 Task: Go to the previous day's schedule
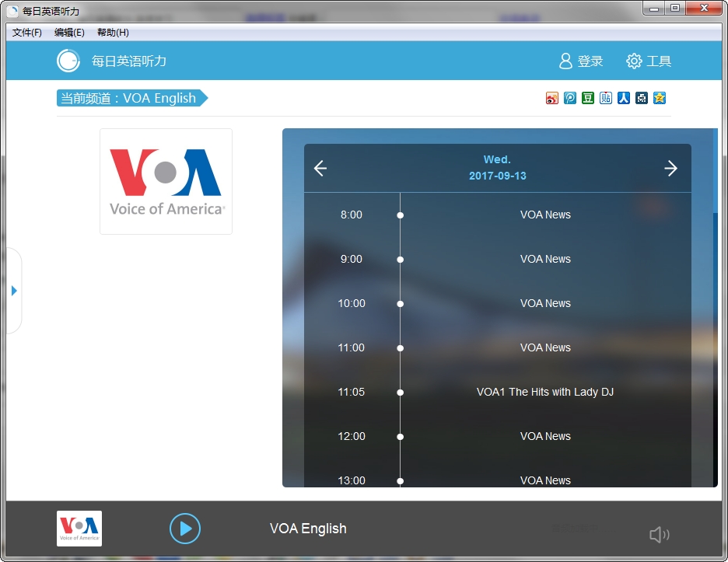[320, 168]
